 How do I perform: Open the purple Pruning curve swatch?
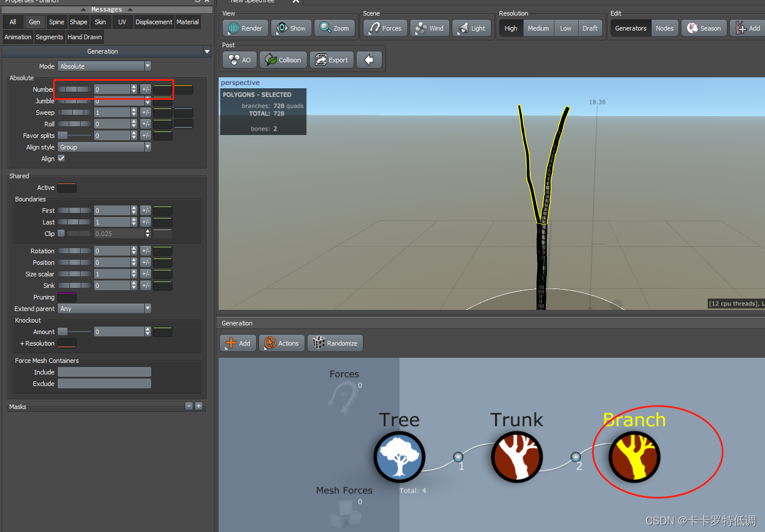[x=67, y=297]
